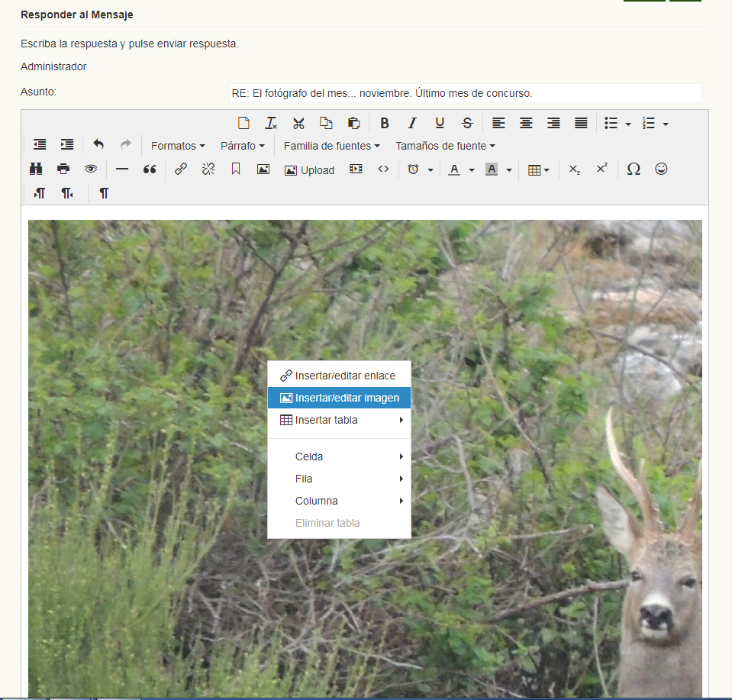Image resolution: width=732 pixels, height=700 pixels.
Task: Toggle italic formatting
Action: pyautogui.click(x=411, y=123)
